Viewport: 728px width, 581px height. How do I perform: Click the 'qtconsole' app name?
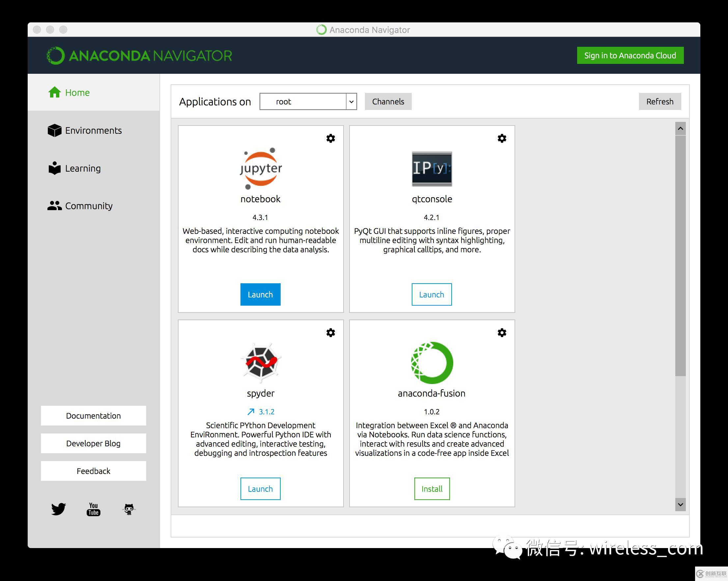click(x=432, y=199)
